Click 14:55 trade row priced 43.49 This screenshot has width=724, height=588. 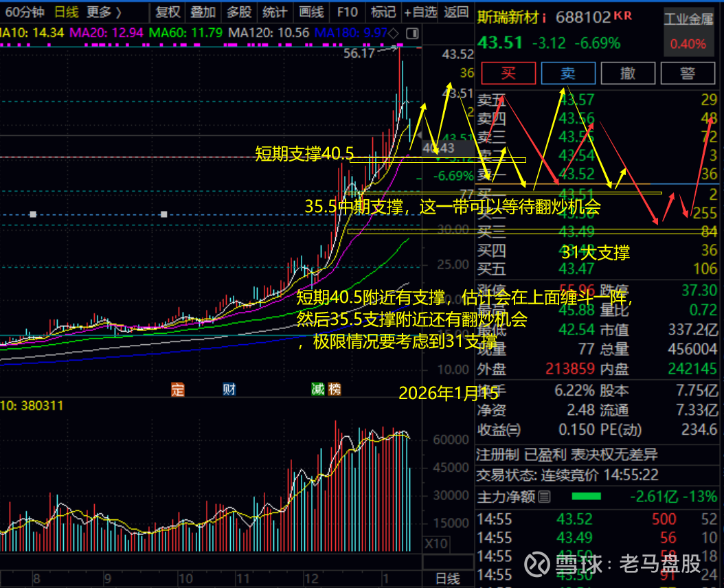(x=596, y=538)
